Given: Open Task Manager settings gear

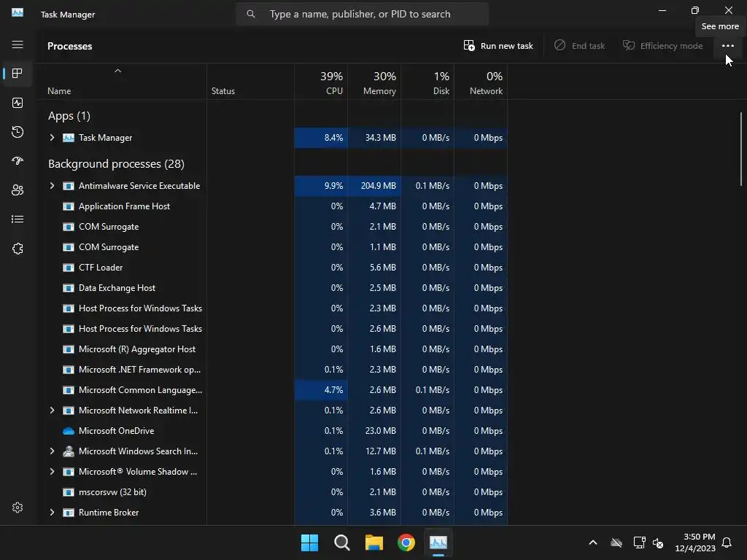Looking at the screenshot, I should [x=18, y=507].
